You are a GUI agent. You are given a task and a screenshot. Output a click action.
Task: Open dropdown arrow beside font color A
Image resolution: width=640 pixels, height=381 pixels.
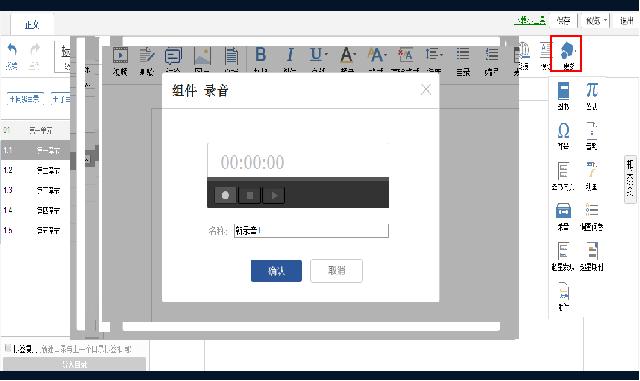(x=355, y=54)
